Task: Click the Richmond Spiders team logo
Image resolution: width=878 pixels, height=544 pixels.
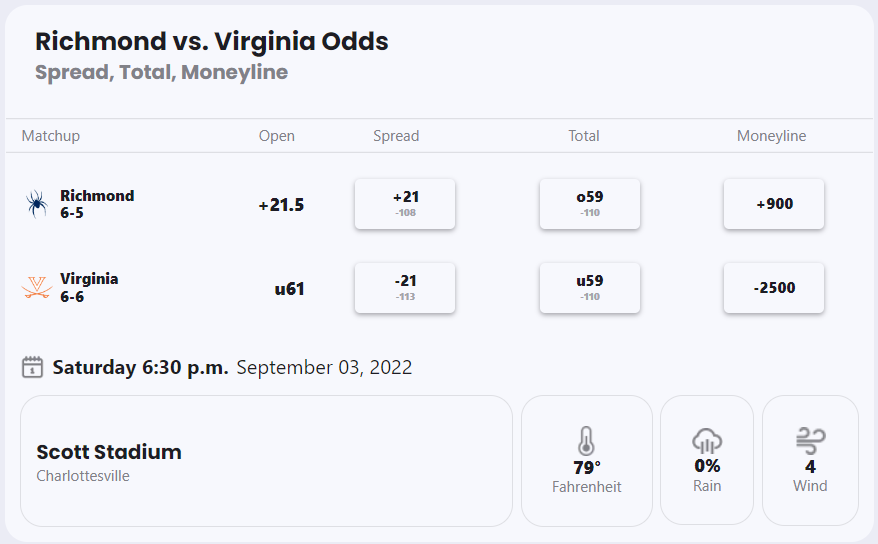Action: tap(37, 204)
